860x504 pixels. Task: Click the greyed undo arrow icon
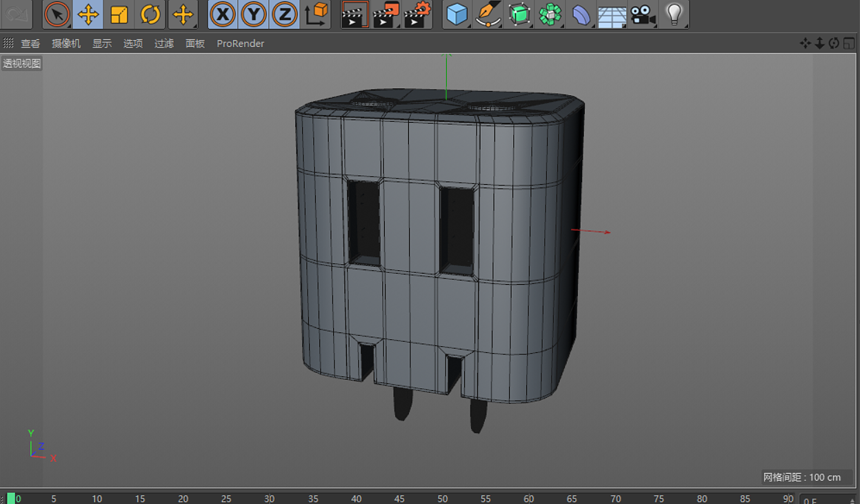pyautogui.click(x=19, y=14)
